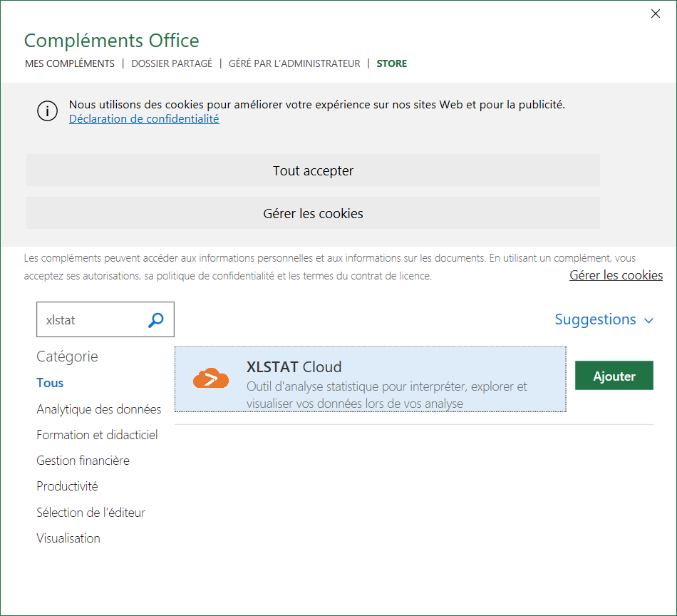Open GÉRÉ PAR L'ADMINISTRATEUR tab

coord(294,63)
